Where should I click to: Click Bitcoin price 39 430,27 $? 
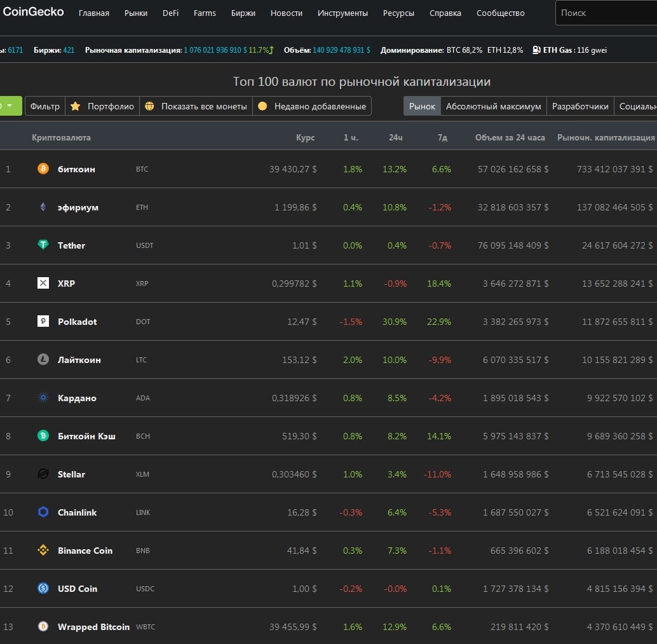pyautogui.click(x=293, y=169)
